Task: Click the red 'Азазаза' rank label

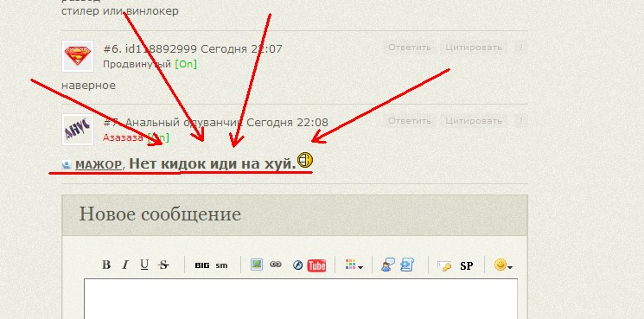Action: tap(123, 137)
